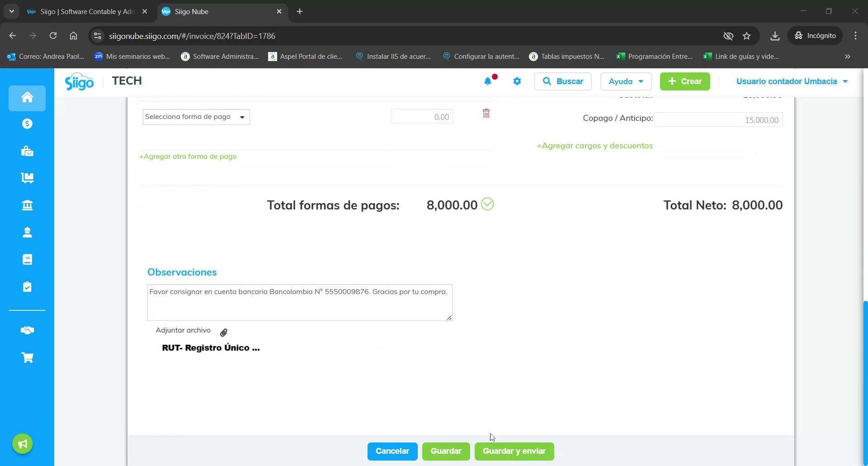Open the Tablas impuestos bookmark
Screen dimensions: 868x466
566,56
